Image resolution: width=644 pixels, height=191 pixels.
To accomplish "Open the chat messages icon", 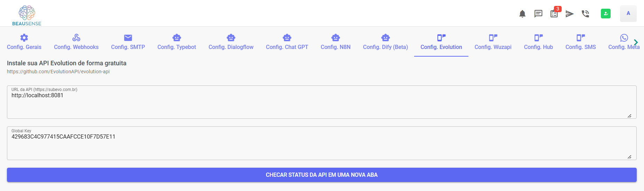I will click(538, 14).
